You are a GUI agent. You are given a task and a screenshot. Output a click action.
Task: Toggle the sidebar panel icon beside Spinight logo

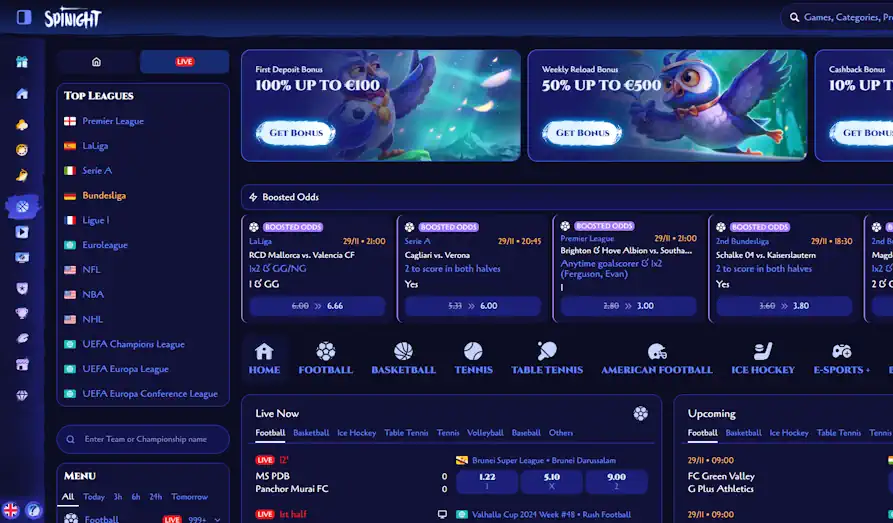point(24,17)
